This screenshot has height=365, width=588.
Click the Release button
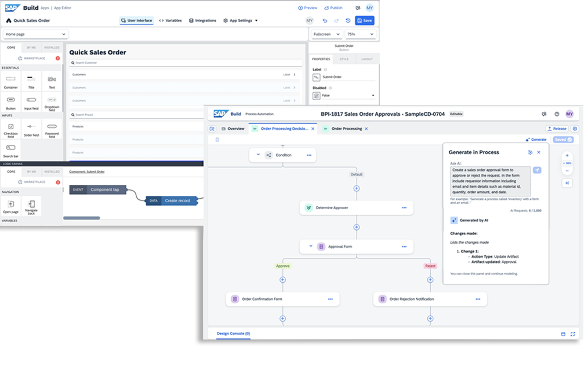point(556,129)
